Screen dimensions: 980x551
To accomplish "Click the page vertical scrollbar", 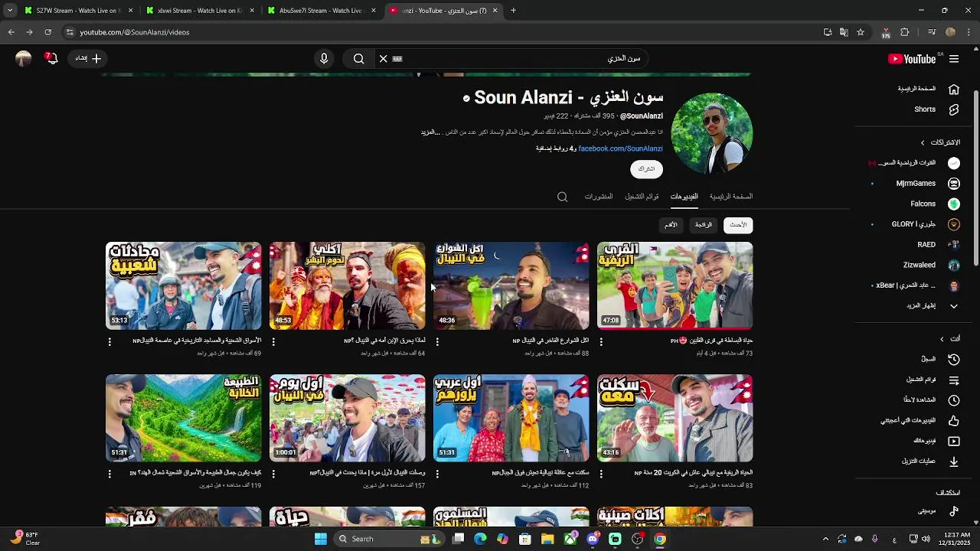I will pos(975,180).
